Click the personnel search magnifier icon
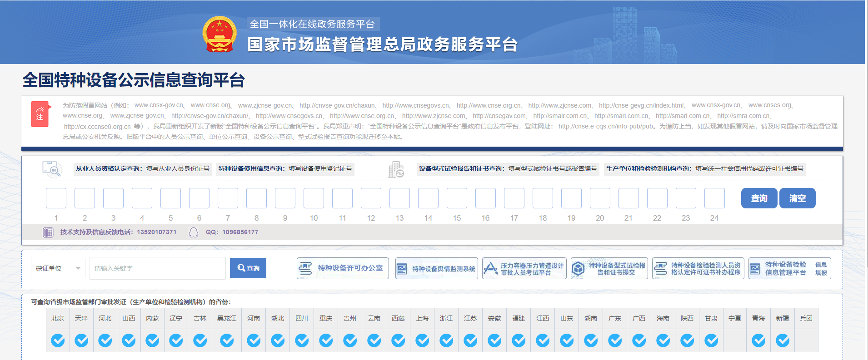The width and height of the screenshot is (868, 360). coord(52,169)
